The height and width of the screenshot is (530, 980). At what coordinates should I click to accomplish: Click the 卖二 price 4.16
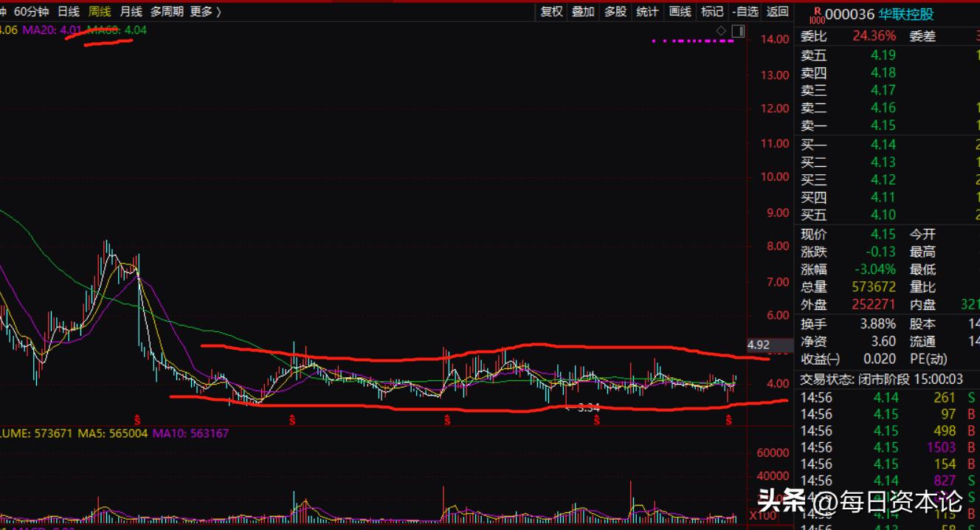(883, 108)
